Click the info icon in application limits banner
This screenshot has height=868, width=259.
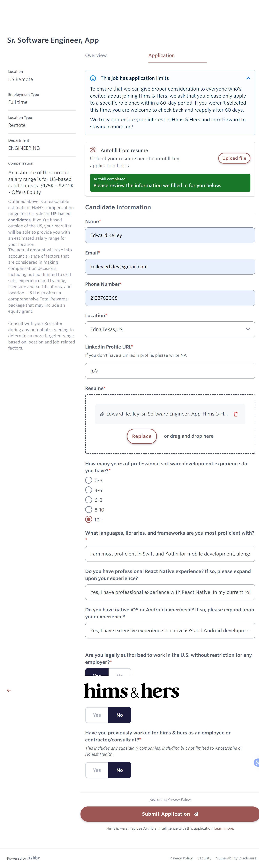tap(93, 78)
